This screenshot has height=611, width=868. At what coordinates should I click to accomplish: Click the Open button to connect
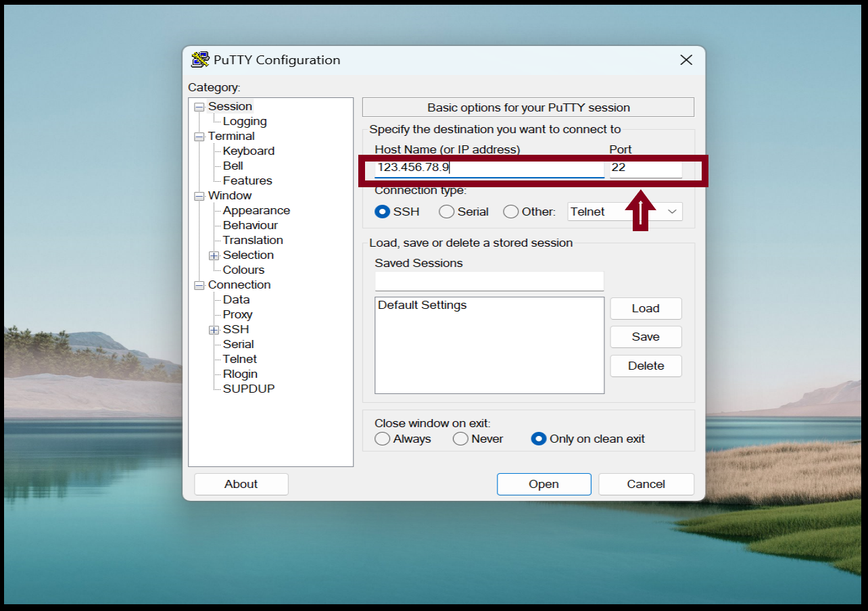tap(544, 484)
